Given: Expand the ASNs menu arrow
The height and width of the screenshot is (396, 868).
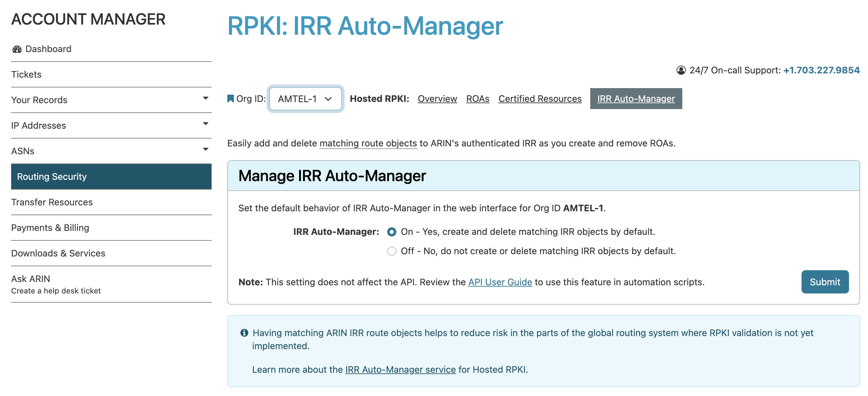Looking at the screenshot, I should click(x=206, y=149).
